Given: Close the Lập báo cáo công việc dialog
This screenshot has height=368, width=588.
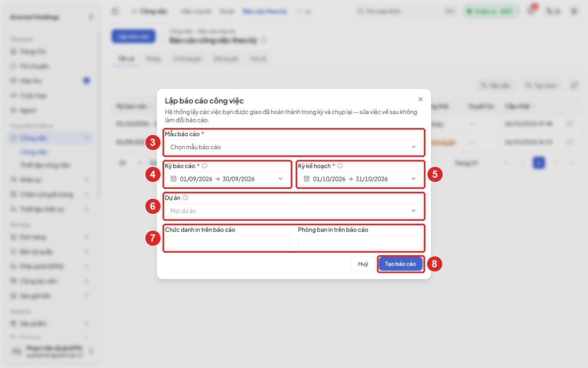Looking at the screenshot, I should click(421, 99).
